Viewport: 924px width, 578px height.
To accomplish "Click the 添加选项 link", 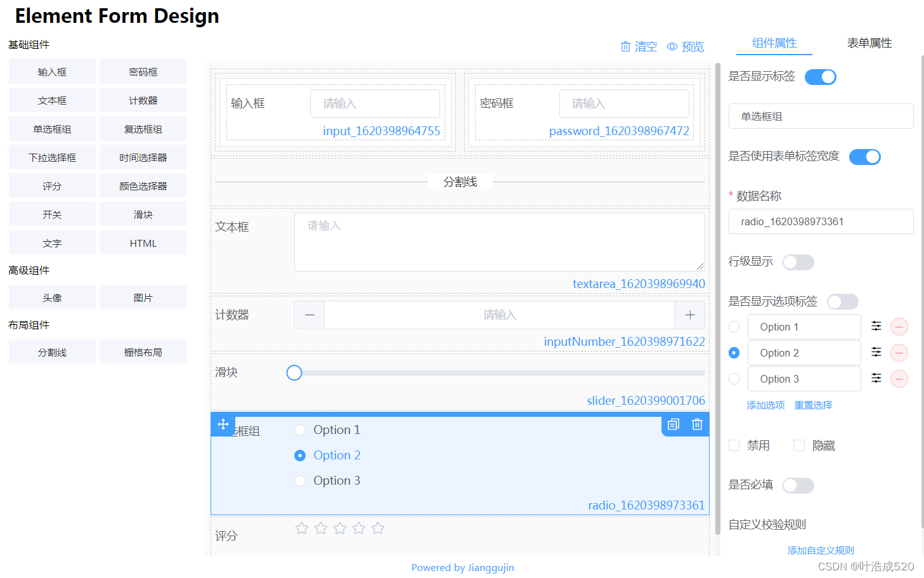I will [x=765, y=405].
